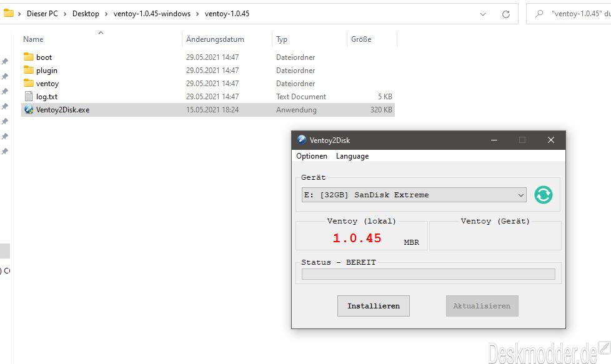Click the green refresh devices icon in Ventoy2Disk
The height and width of the screenshot is (364, 611).
click(x=543, y=195)
